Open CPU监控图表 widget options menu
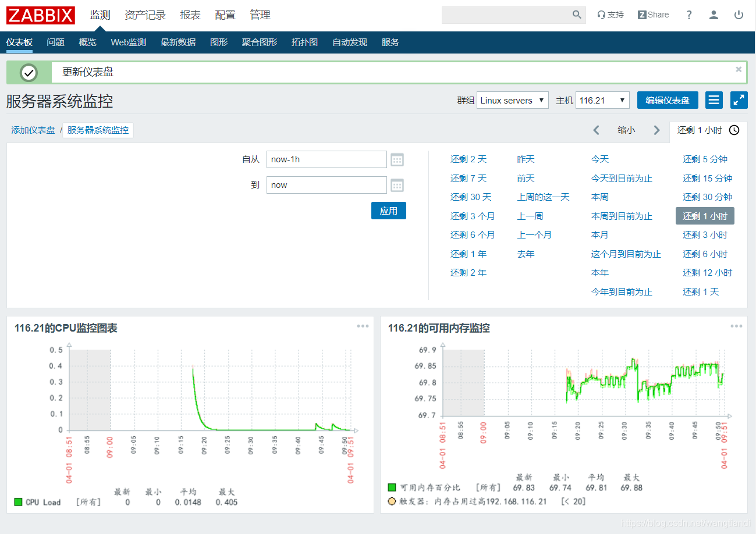Screen dimensions: 756x534 pyautogui.click(x=363, y=326)
